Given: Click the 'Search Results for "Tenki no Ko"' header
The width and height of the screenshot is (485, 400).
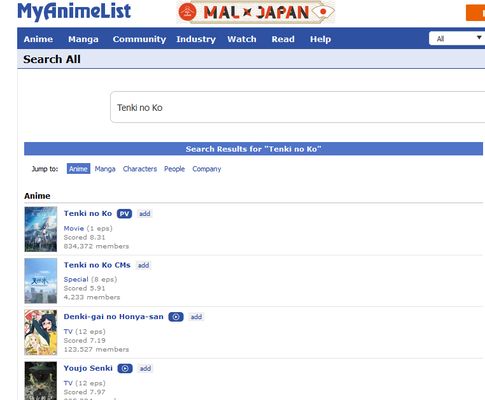Looking at the screenshot, I should pos(253,149).
